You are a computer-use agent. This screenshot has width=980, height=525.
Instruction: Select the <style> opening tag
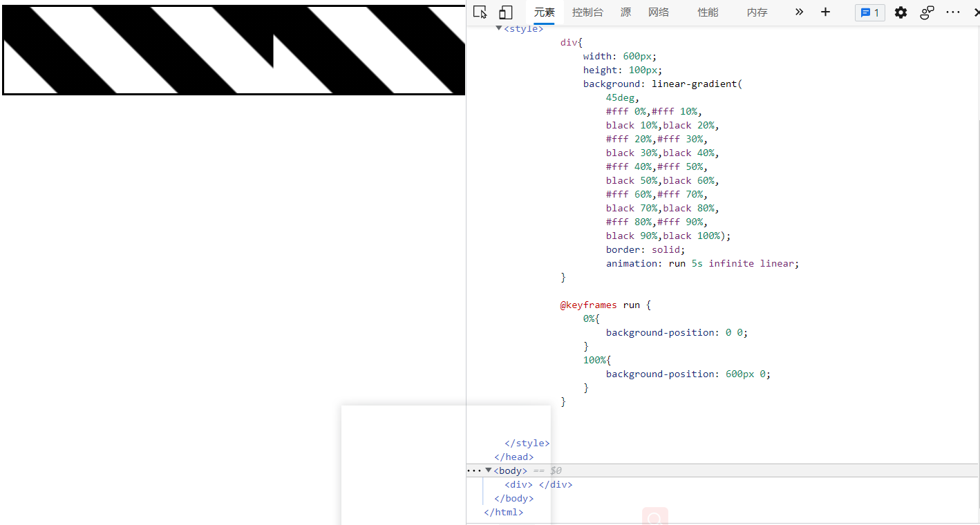[524, 29]
